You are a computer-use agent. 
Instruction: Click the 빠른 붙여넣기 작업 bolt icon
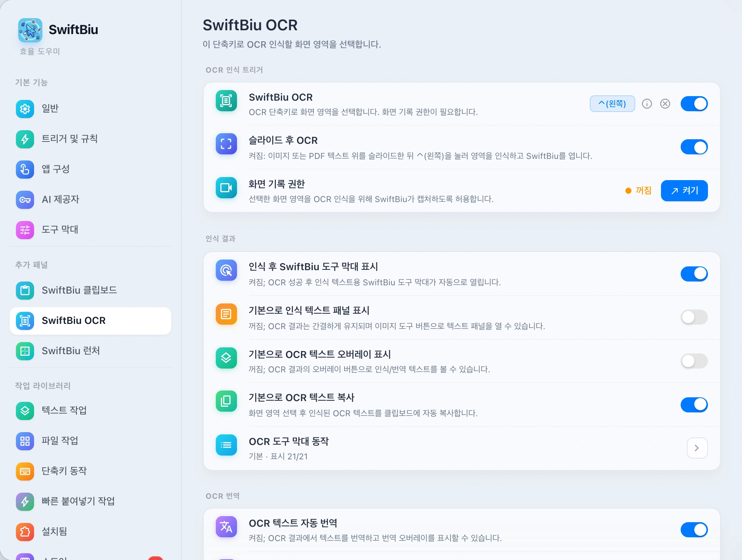(x=25, y=502)
